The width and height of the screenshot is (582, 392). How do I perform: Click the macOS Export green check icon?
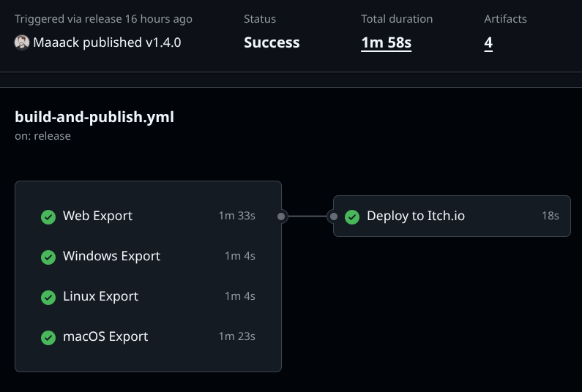48,337
